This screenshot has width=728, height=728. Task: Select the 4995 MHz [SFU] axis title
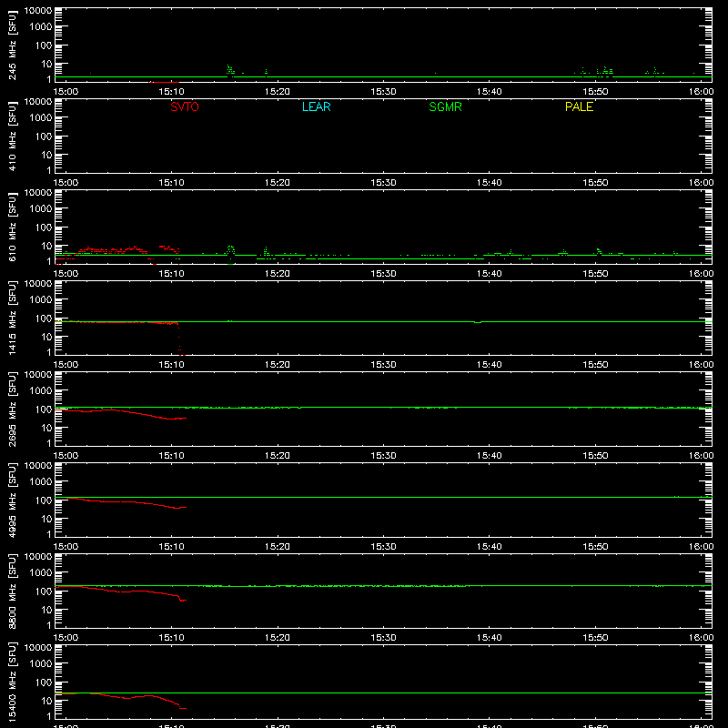point(12,500)
